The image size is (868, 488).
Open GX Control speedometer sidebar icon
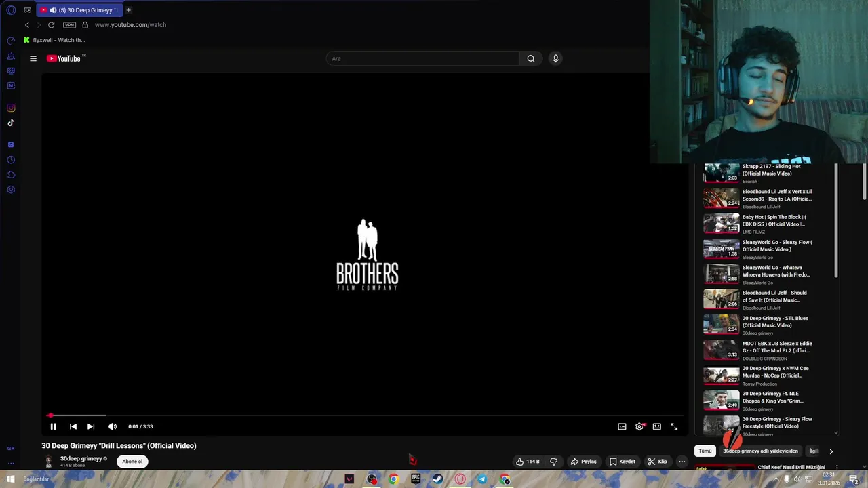click(x=11, y=41)
